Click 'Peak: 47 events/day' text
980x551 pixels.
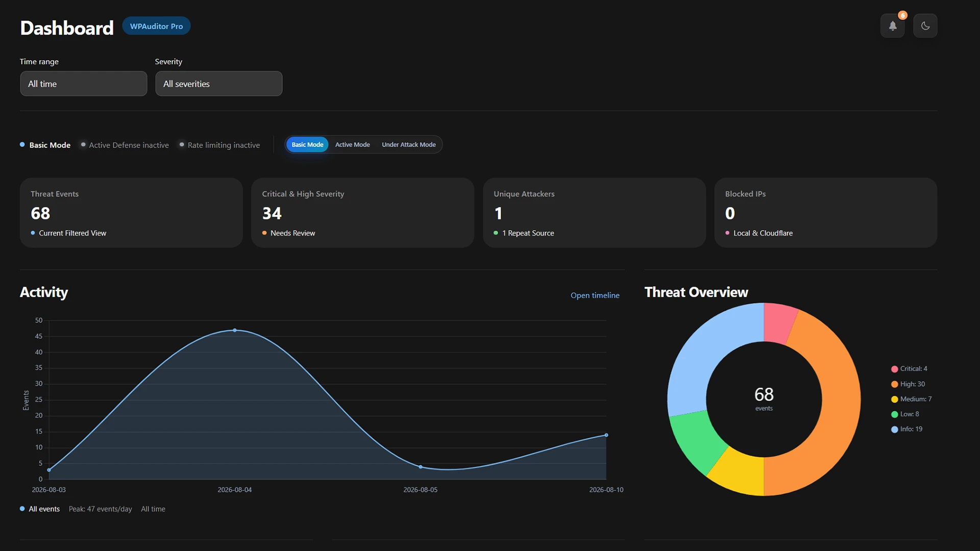point(100,509)
